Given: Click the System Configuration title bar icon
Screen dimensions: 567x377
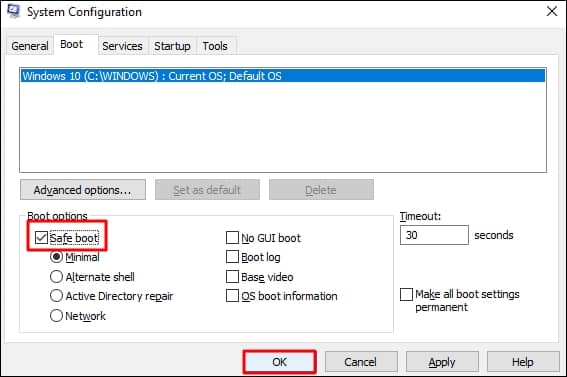Looking at the screenshot, I should pyautogui.click(x=14, y=11).
